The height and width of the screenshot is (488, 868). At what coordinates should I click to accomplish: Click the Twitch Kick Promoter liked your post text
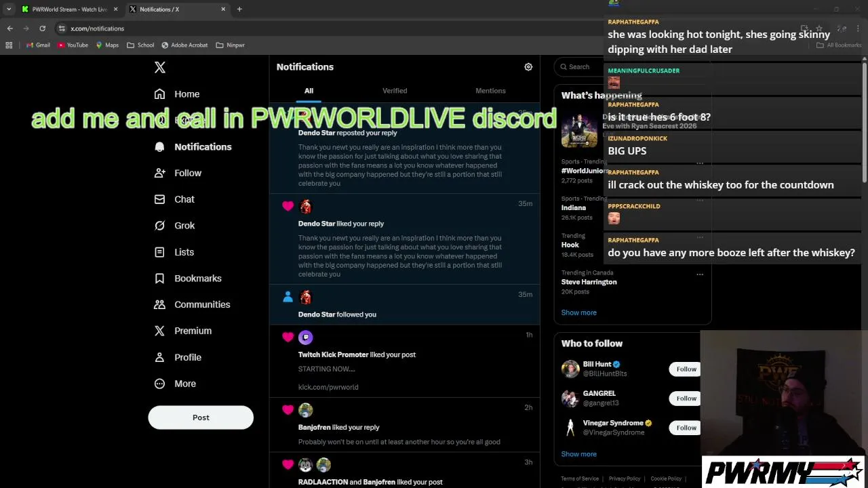point(357,354)
